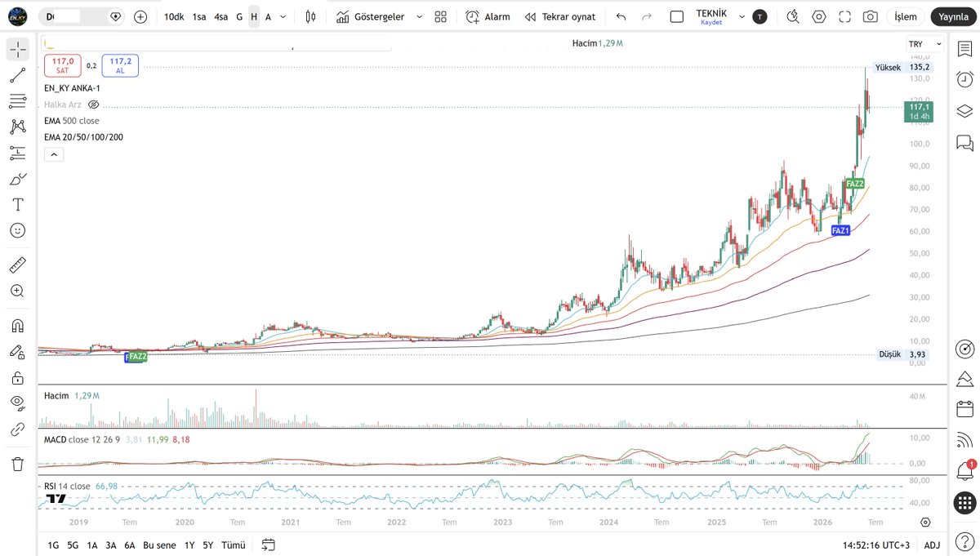980x556 pixels.
Task: Open quick search in top toolbar
Action: (792, 16)
